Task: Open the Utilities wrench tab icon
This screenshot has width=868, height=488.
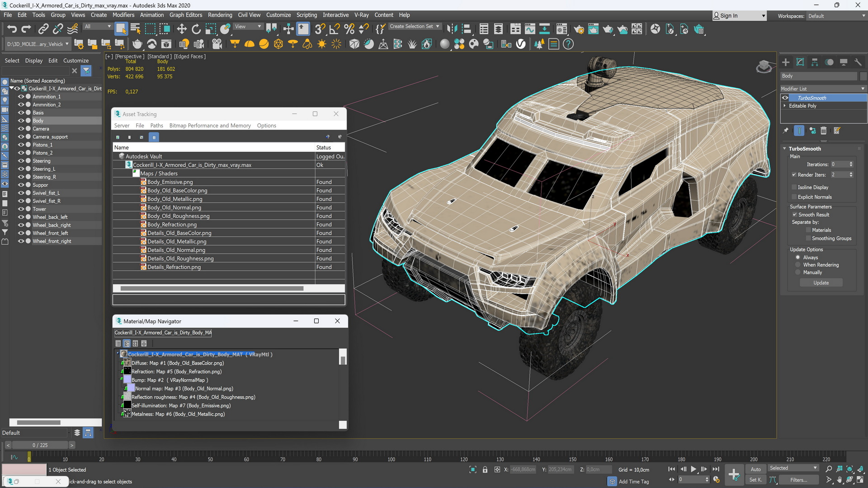Action: point(858,62)
